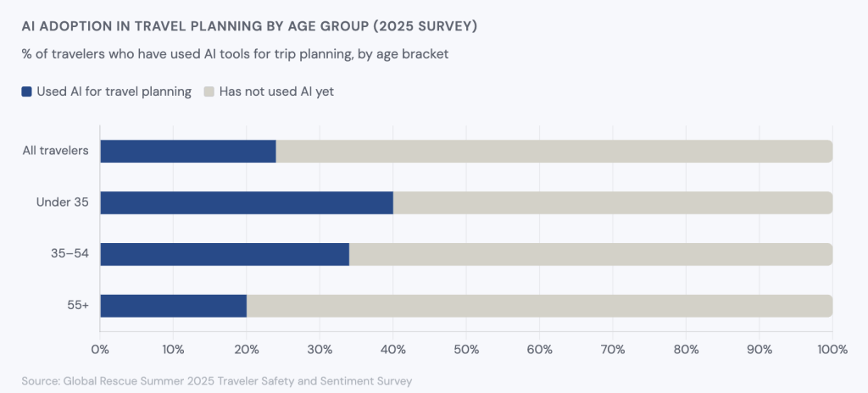This screenshot has height=393, width=868.
Task: Toggle the "Has not used AI yet" legend label
Action: pyautogui.click(x=276, y=91)
